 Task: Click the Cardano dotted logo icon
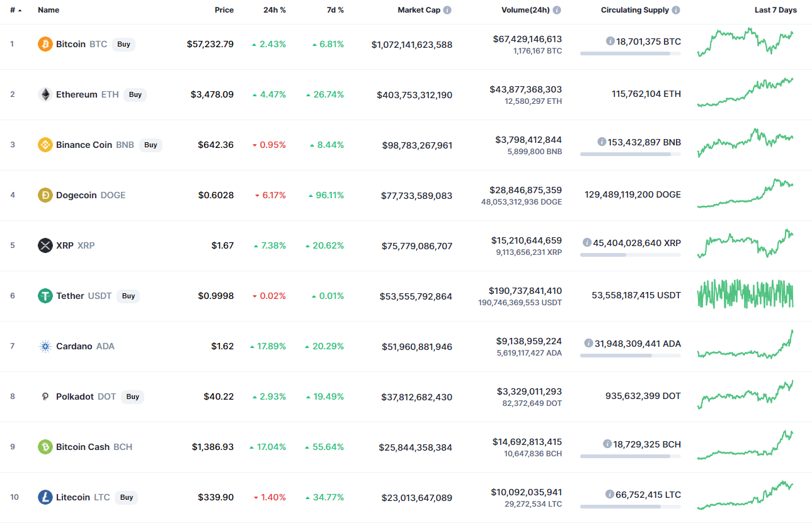pos(45,346)
